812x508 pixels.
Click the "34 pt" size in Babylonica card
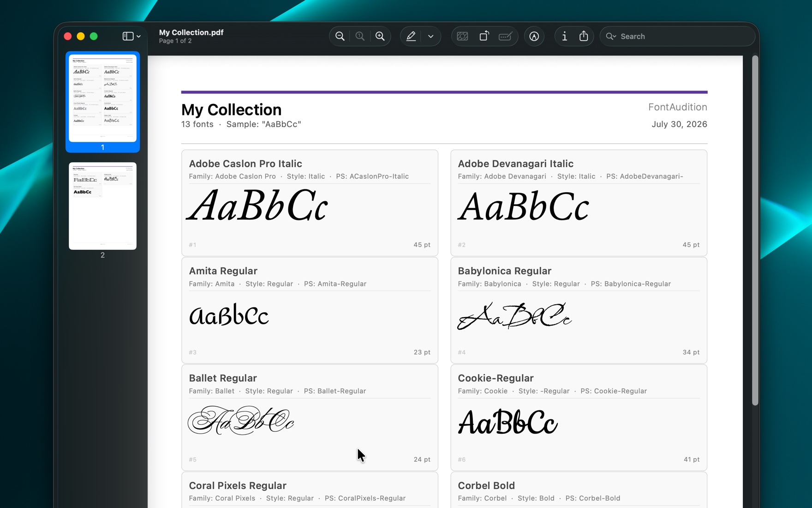[691, 352]
